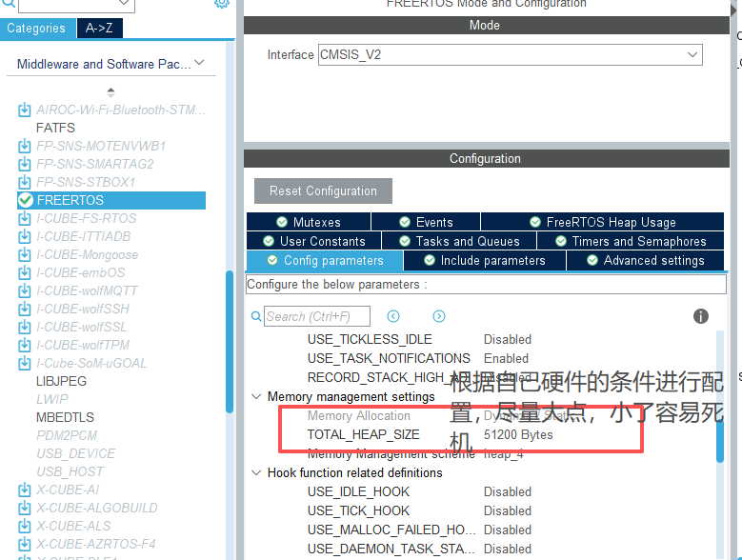Open the Include parameters tab

pyautogui.click(x=485, y=261)
